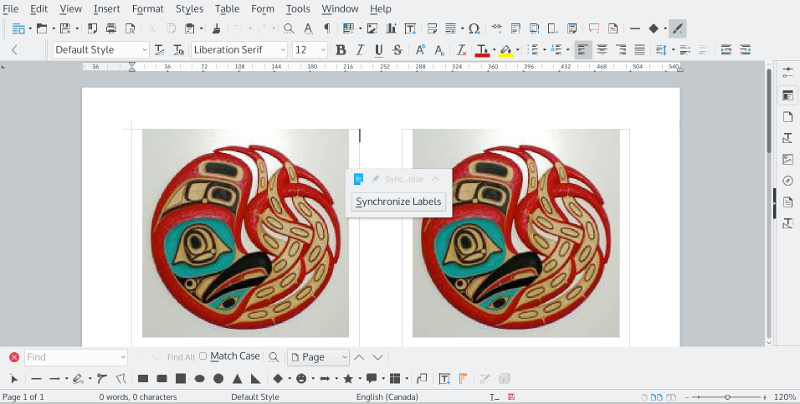
Task: Click the 120% zoom level
Action: pyautogui.click(x=784, y=397)
